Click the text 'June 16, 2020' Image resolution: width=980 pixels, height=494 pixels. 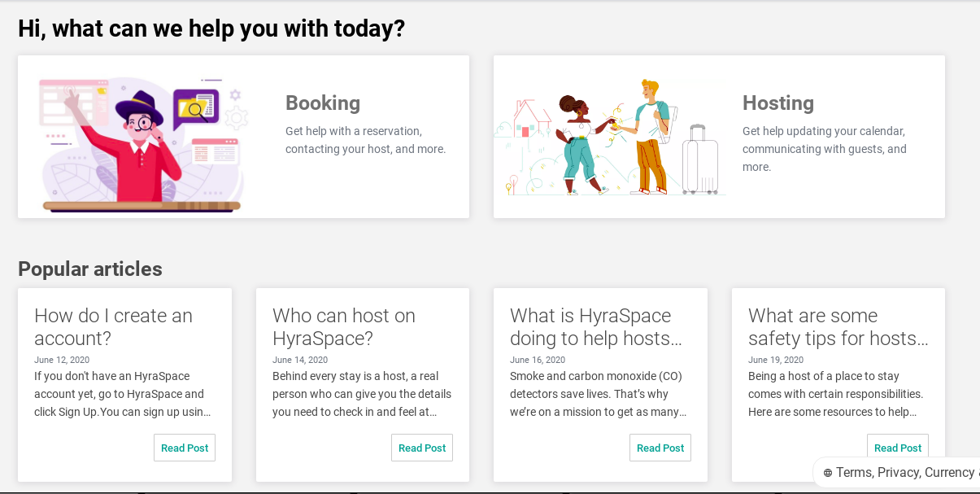[538, 360]
